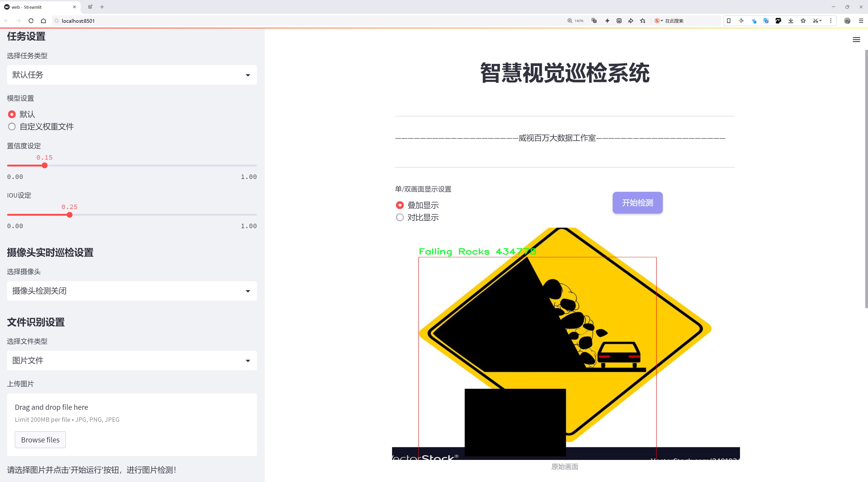868x482 pixels.
Task: Open the 默认任务 task type dropdown
Action: pos(132,75)
